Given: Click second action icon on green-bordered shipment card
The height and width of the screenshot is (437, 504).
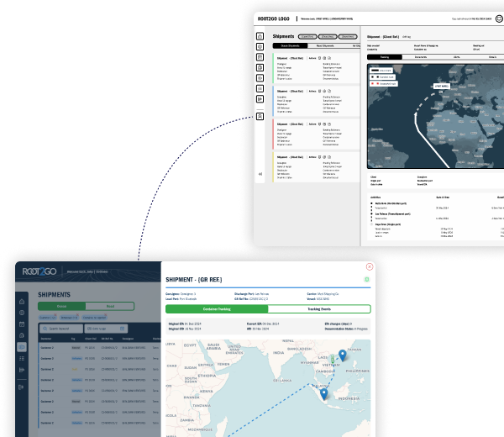Looking at the screenshot, I should 324,58.
